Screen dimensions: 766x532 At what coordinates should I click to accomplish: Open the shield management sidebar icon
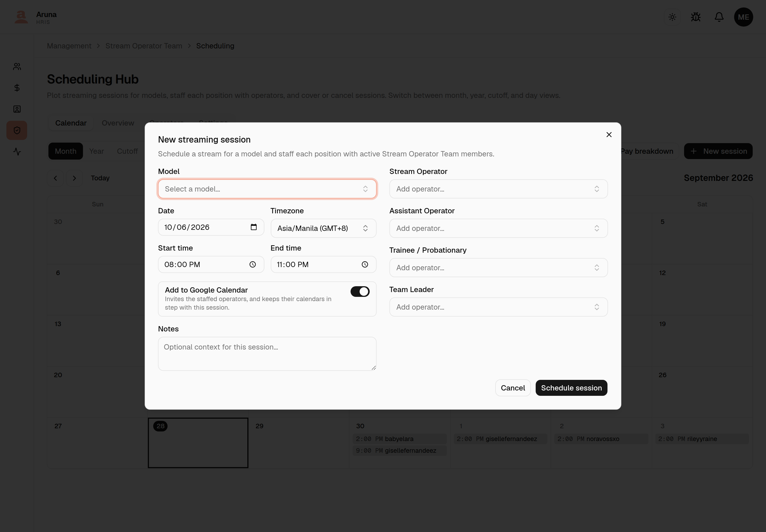point(17,130)
